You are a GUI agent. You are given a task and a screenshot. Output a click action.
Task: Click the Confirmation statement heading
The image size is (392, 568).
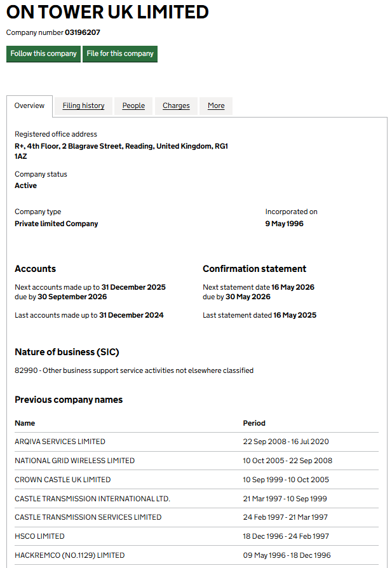coord(254,269)
